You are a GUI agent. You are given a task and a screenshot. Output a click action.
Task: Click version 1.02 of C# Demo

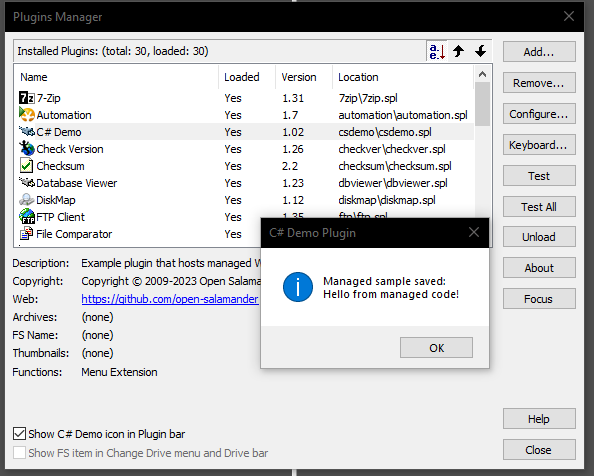click(x=293, y=132)
